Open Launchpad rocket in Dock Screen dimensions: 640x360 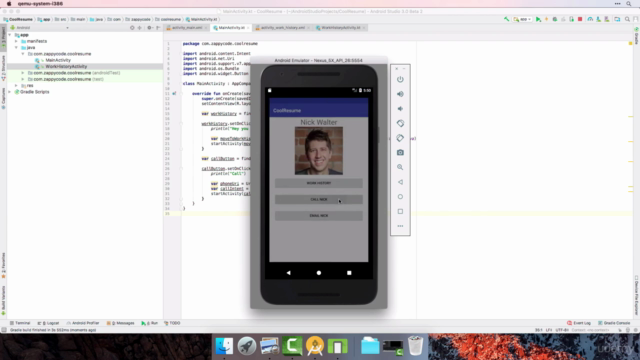[247, 346]
